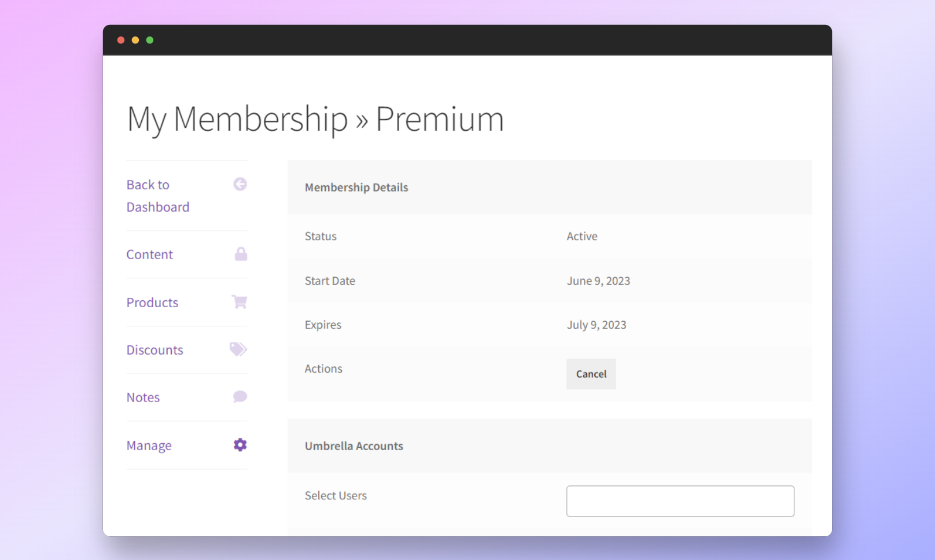
Task: Click the Active status value
Action: 582,236
